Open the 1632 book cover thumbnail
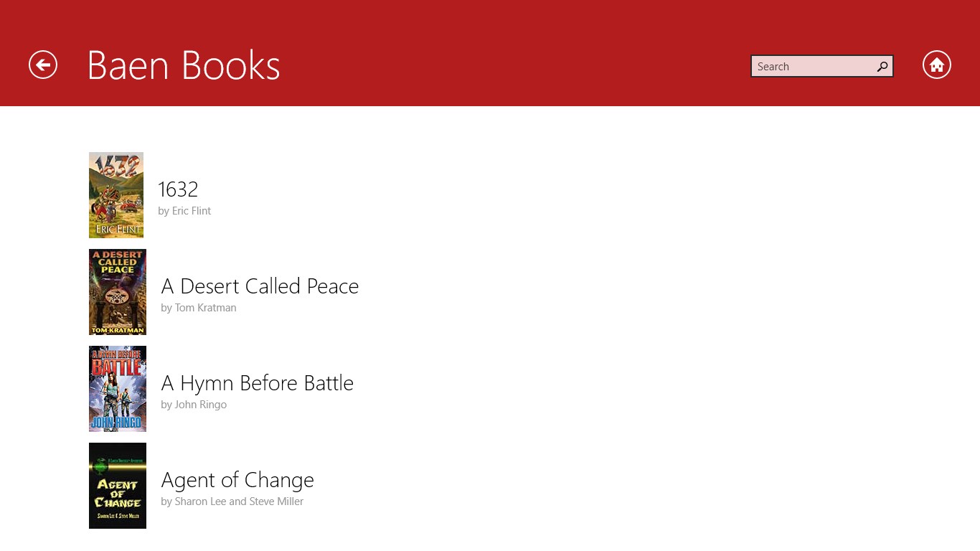This screenshot has height=551, width=980. click(116, 195)
